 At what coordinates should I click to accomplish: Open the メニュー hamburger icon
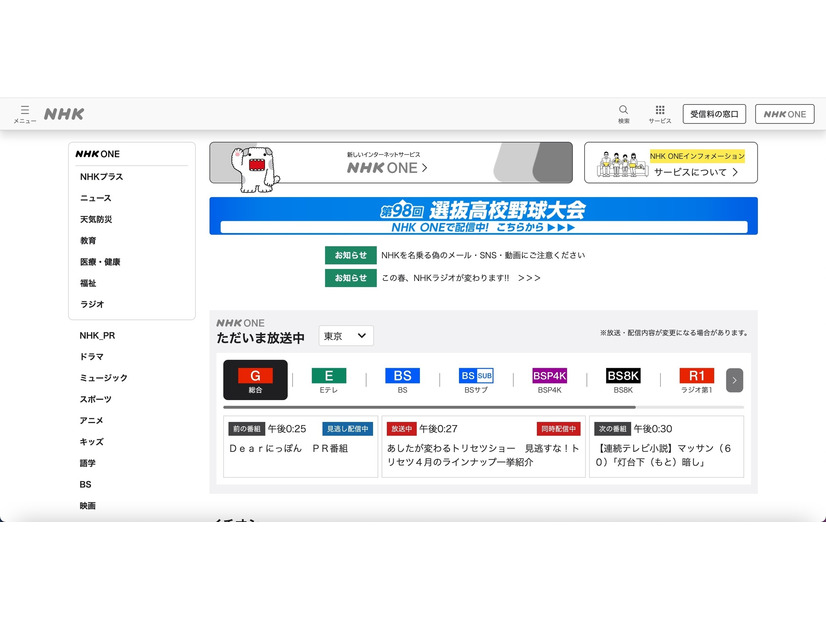pyautogui.click(x=22, y=113)
